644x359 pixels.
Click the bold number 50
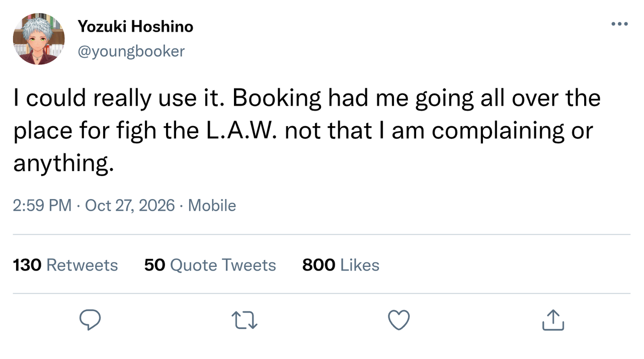click(x=155, y=265)
